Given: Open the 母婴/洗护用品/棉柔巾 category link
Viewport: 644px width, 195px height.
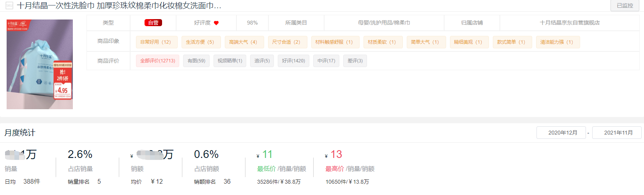Looking at the screenshot, I should click(x=384, y=23).
